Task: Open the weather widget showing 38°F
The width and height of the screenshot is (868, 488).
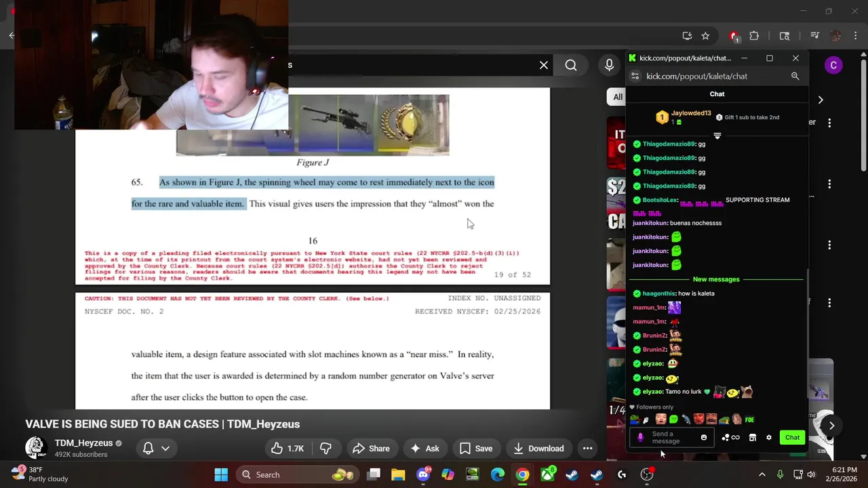Action: (x=39, y=474)
